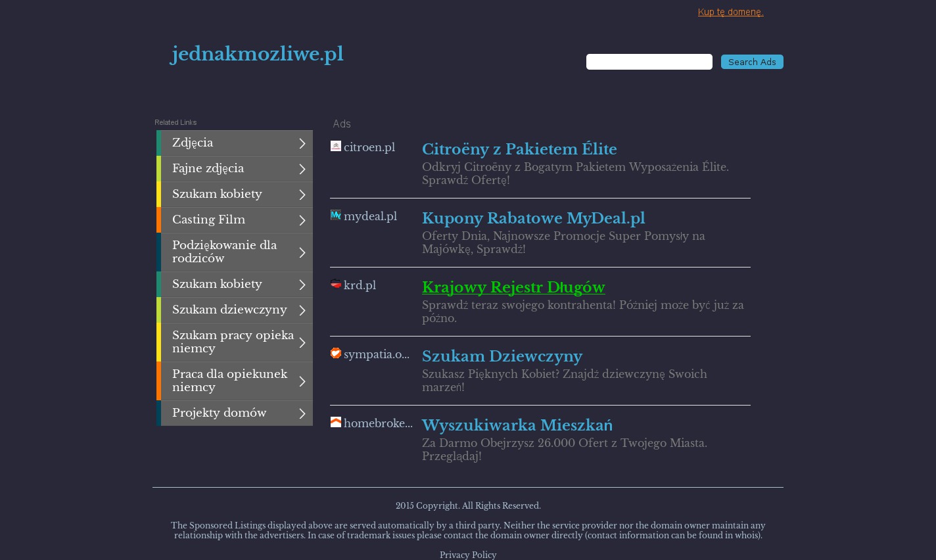Screen dimensions: 936x560
Task: Open Wyszukiwarka Mieszkań ad headline
Action: pyautogui.click(x=517, y=425)
